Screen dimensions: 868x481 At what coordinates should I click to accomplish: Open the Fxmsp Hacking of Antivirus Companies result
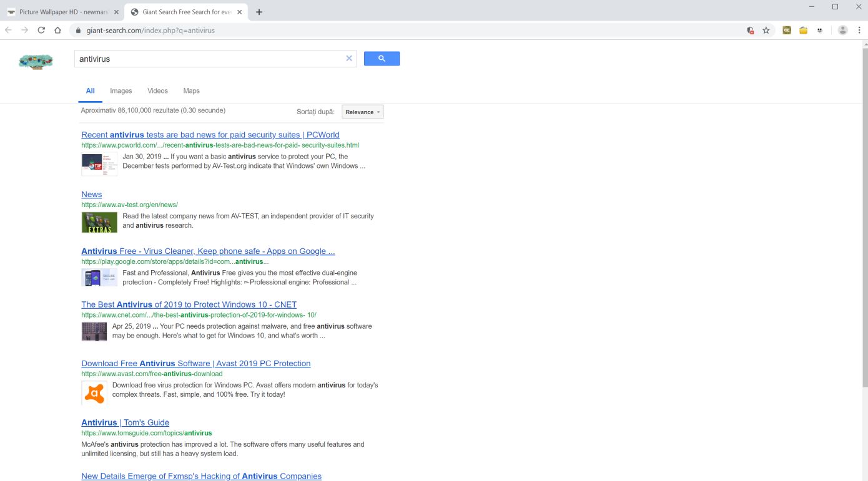(x=202, y=477)
